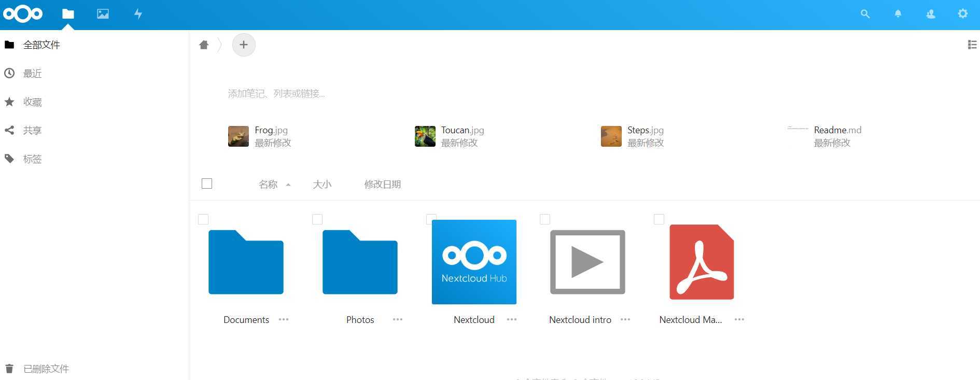Open the contacts menu icon
This screenshot has height=380, width=980.
931,14
